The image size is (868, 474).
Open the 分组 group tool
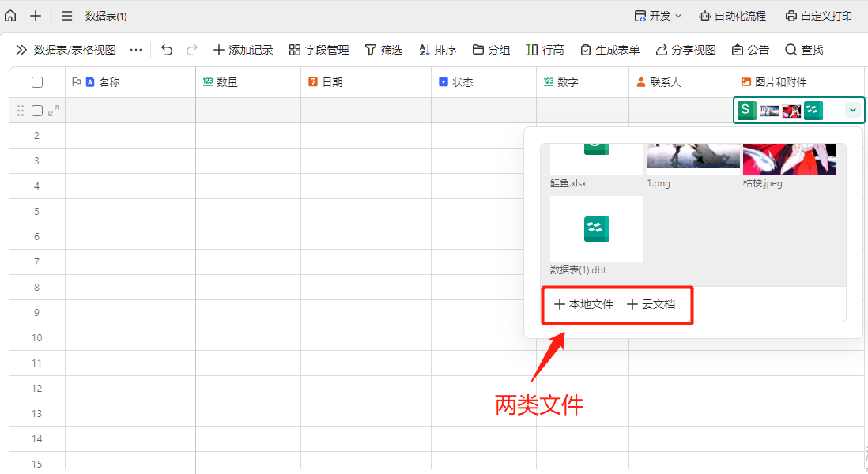click(x=491, y=50)
